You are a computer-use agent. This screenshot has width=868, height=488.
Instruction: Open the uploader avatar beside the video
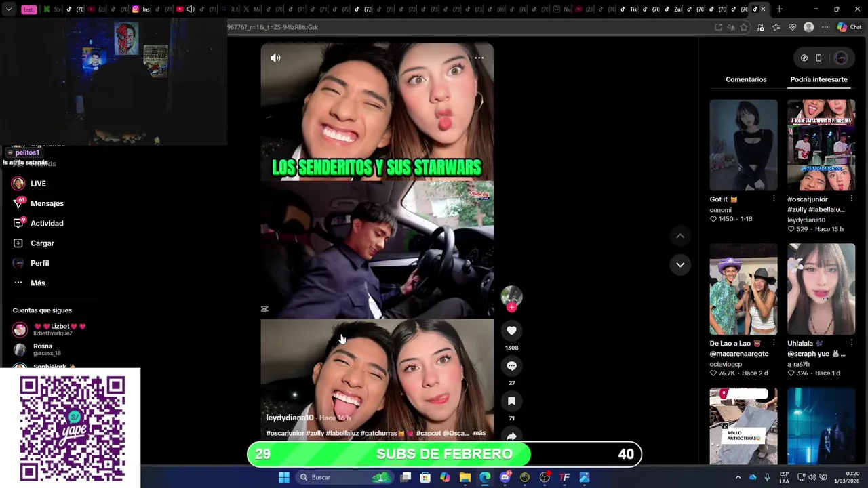pyautogui.click(x=511, y=296)
